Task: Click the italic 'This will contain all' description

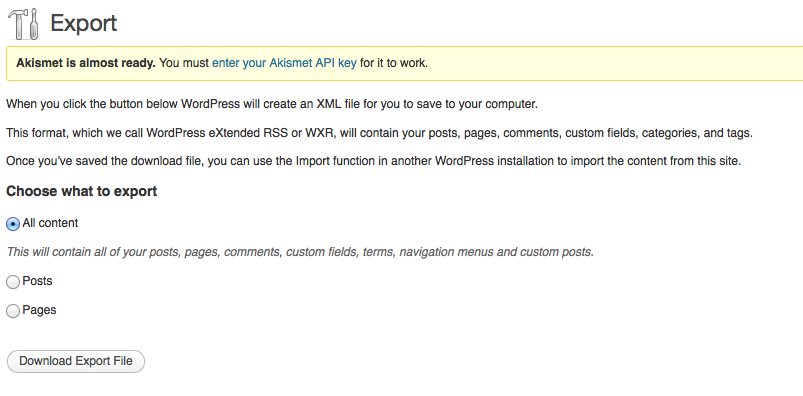Action: coord(300,252)
